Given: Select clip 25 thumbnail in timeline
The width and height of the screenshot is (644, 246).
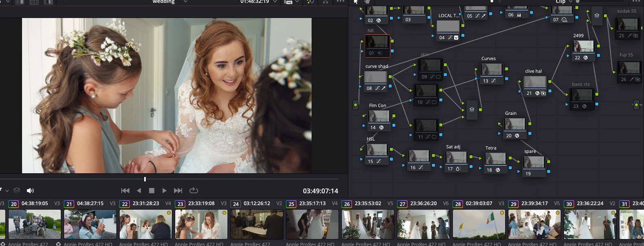Looking at the screenshot, I should click(312, 224).
